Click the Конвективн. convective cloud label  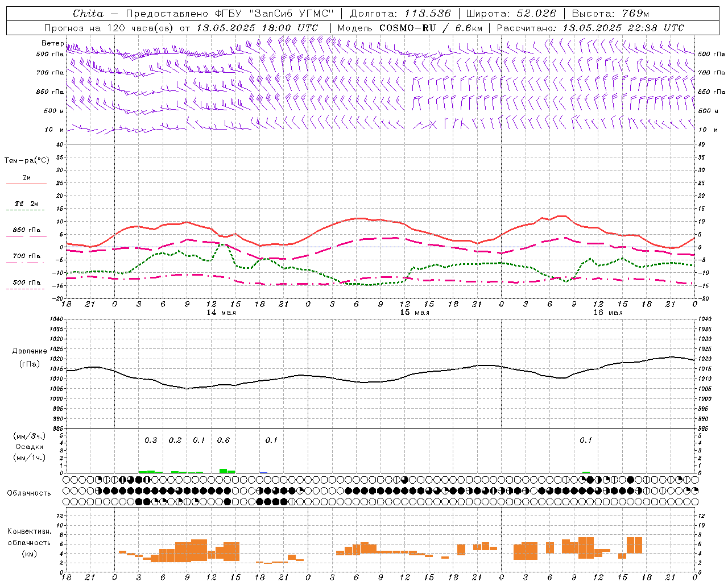[29, 531]
